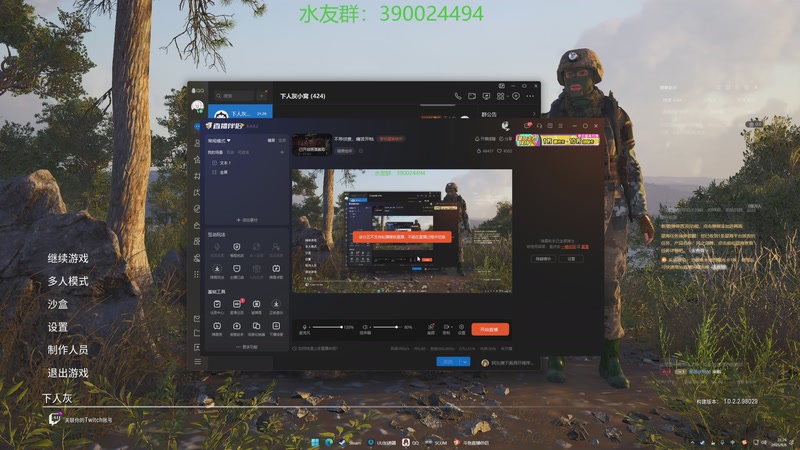Click the Twitch icon in game menu

point(54,419)
